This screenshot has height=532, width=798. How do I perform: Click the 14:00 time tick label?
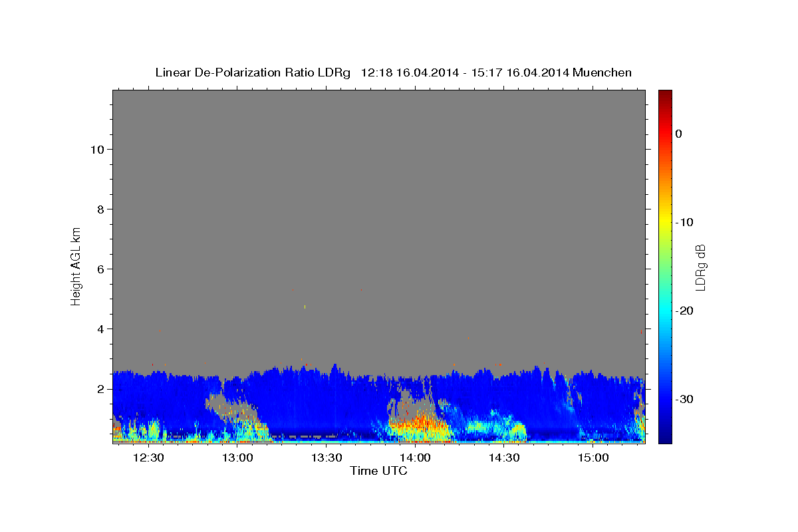416,458
